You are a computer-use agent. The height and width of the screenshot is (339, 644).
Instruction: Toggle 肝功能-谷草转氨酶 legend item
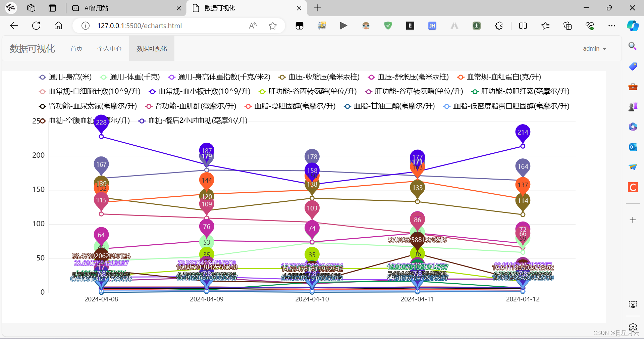[x=414, y=92]
